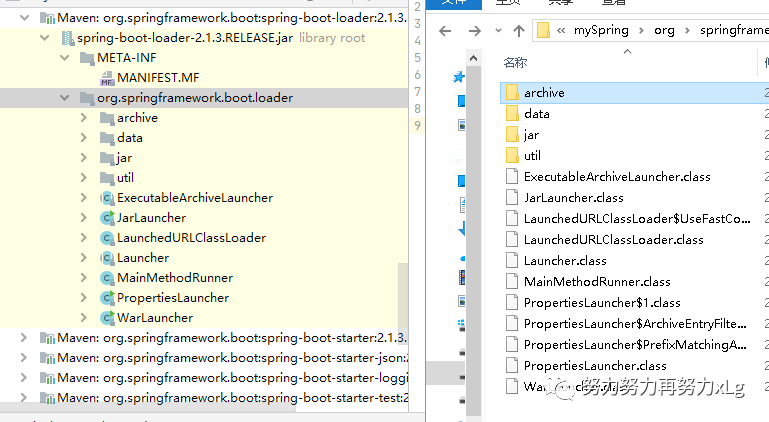This screenshot has width=769, height=422.
Task: Click the archive package folder icon in project tree
Action: (107, 118)
